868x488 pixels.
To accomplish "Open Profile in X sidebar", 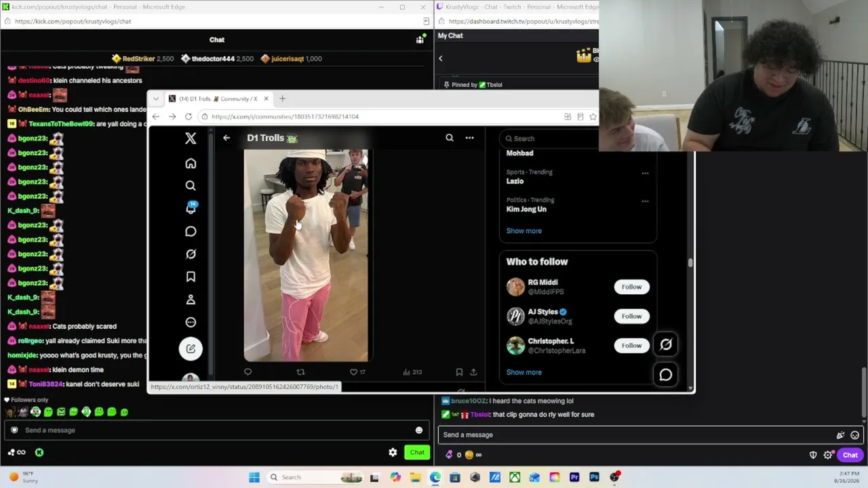I will tap(191, 300).
